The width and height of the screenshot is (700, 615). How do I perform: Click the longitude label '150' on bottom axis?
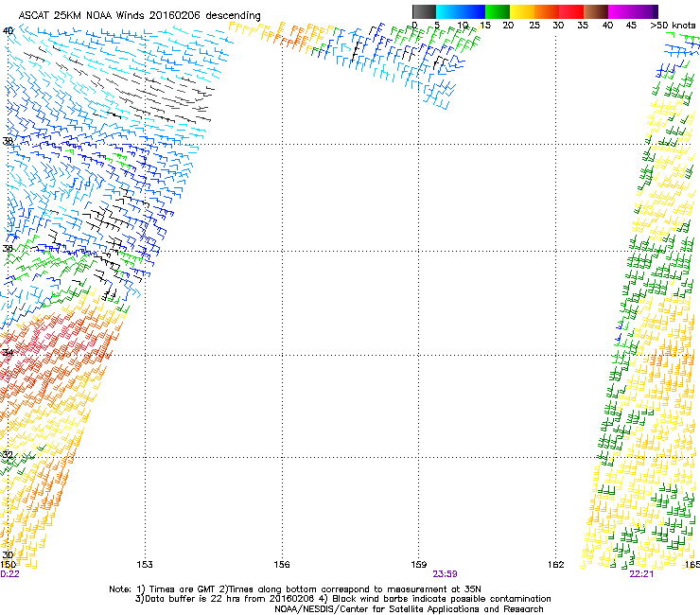pos(8,565)
